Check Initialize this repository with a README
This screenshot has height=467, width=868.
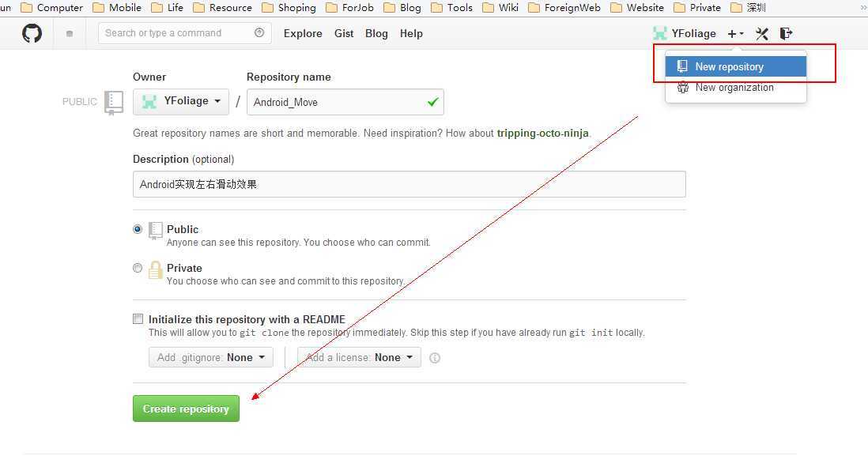click(x=138, y=318)
